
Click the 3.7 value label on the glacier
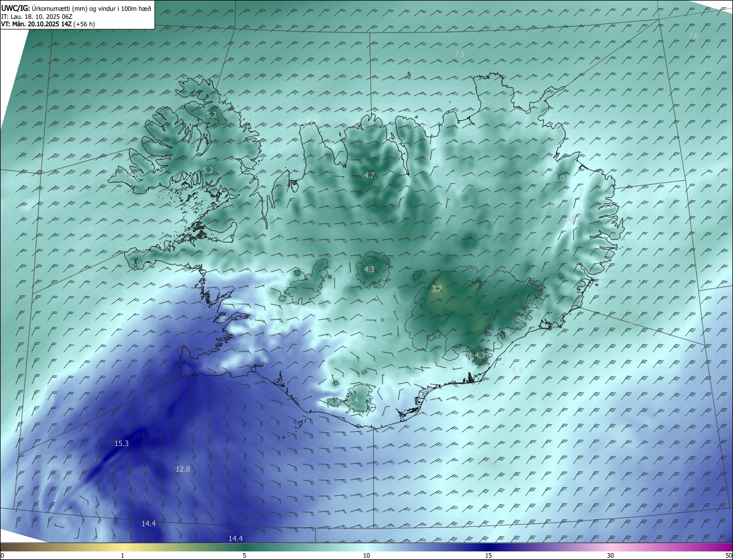436,289
